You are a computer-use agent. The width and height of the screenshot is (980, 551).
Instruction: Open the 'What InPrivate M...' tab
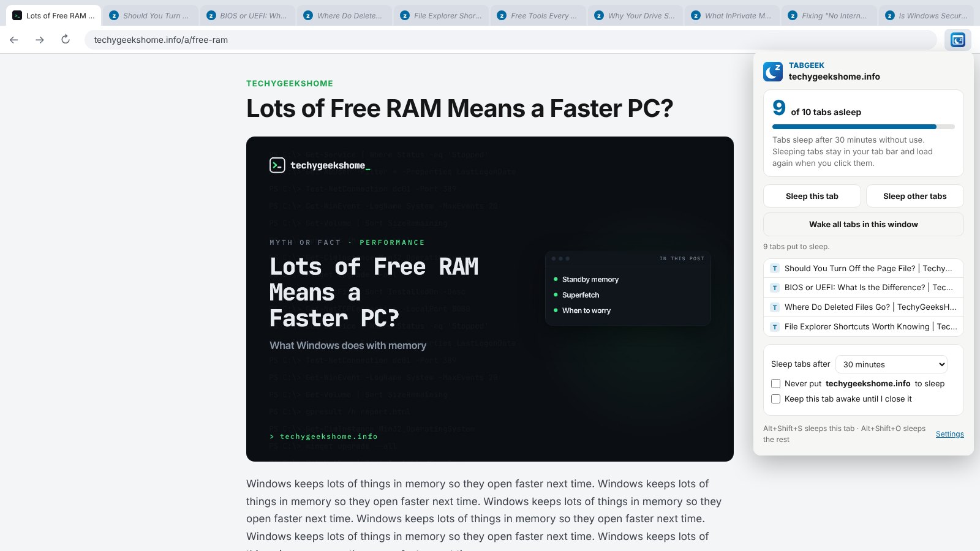tap(732, 16)
